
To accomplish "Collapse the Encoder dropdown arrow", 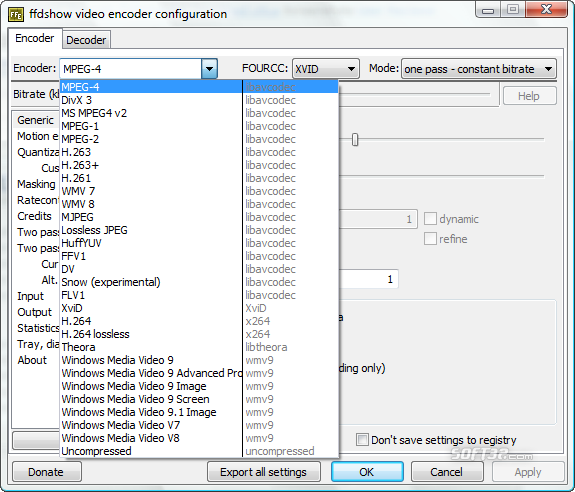I will (x=209, y=69).
